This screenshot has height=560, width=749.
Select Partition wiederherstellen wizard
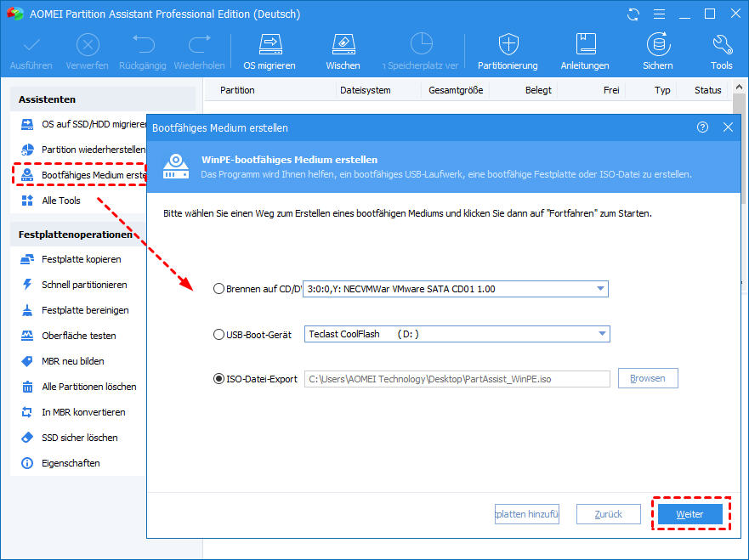(x=82, y=150)
